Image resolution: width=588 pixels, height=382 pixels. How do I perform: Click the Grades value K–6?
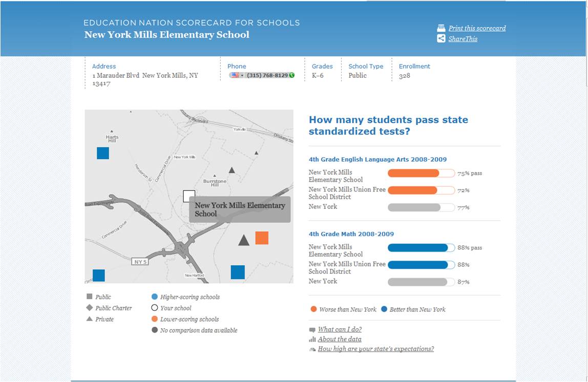tap(318, 75)
